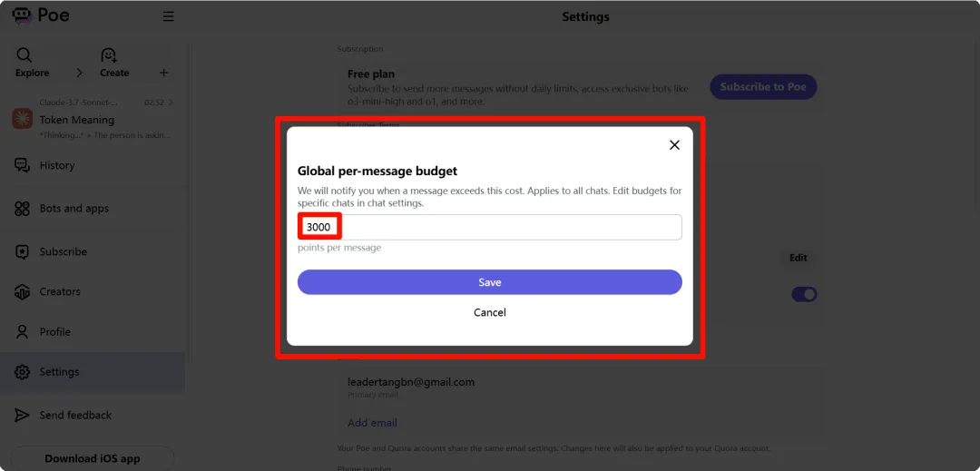Go to Profile in the sidebar

tap(54, 331)
